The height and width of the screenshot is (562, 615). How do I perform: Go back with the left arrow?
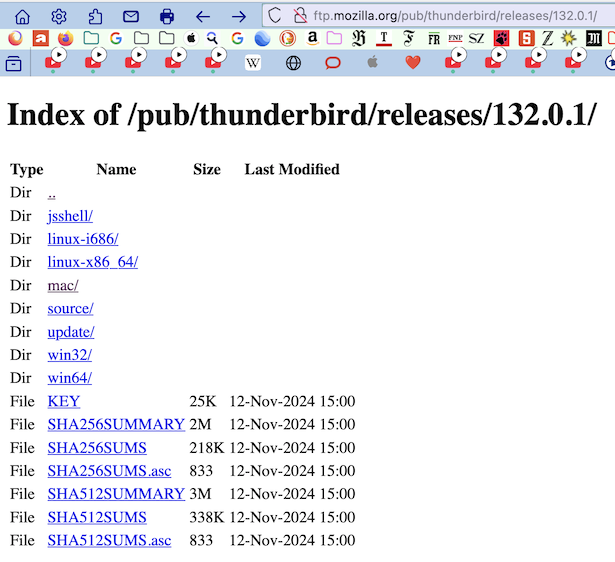pos(203,16)
